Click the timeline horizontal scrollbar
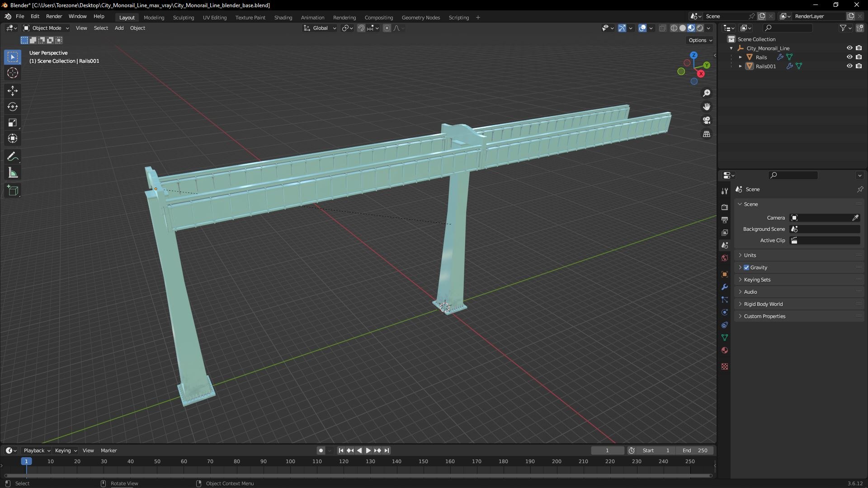This screenshot has height=488, width=868. (x=358, y=475)
